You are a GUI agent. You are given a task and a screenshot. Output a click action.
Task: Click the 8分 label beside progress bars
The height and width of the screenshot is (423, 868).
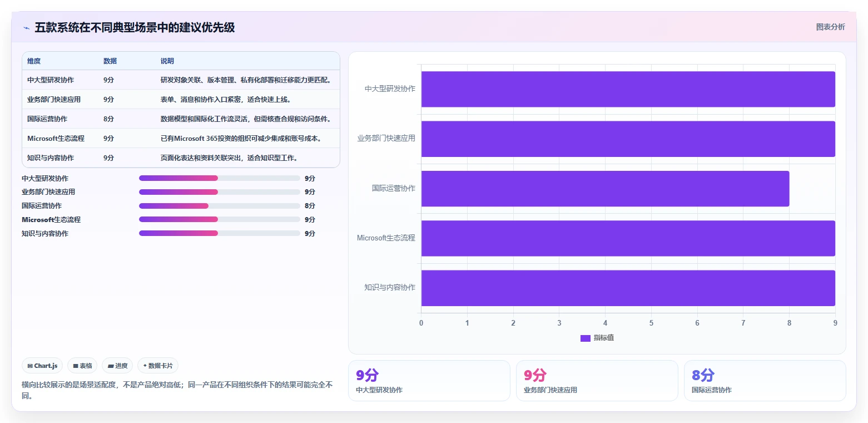pyautogui.click(x=310, y=206)
